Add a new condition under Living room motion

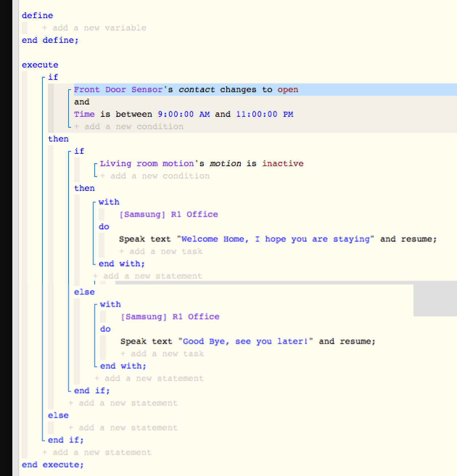pyautogui.click(x=155, y=176)
